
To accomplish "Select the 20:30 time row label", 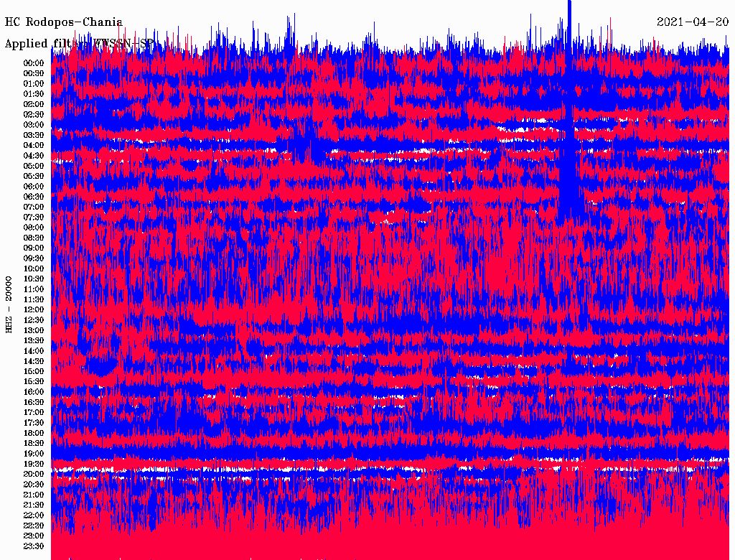I will point(34,485).
